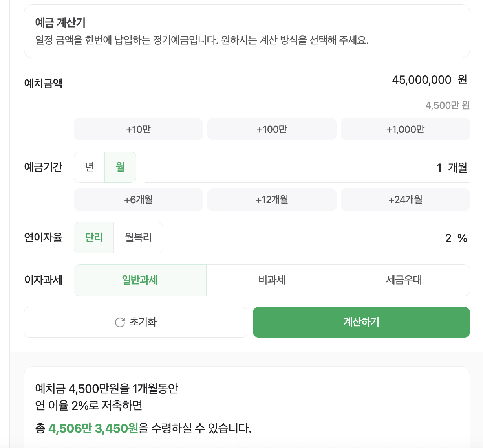This screenshot has width=483, height=448.
Task: Add +6개월 to deposit period
Action: [x=138, y=200]
